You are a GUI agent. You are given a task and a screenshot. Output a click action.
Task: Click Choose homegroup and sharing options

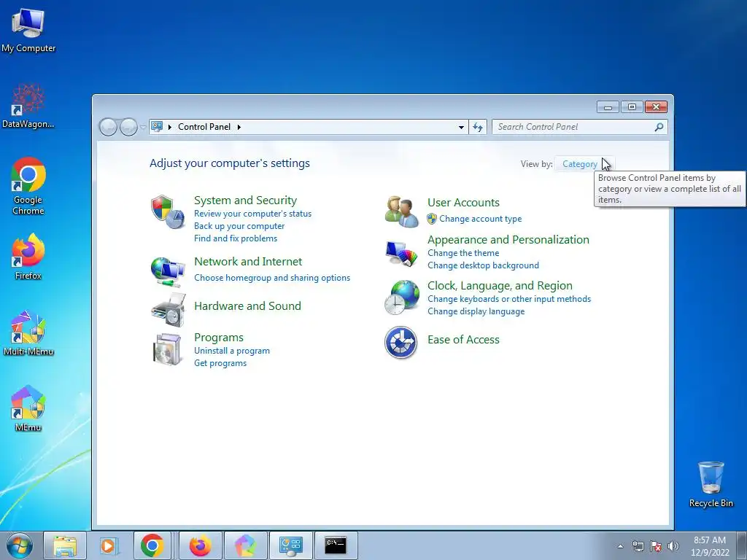click(x=272, y=278)
